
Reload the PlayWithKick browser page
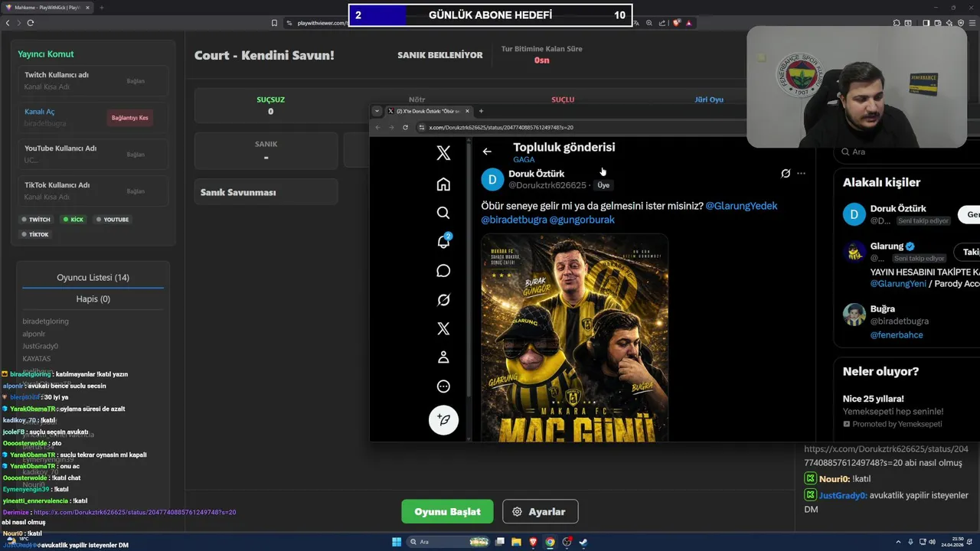point(31,23)
